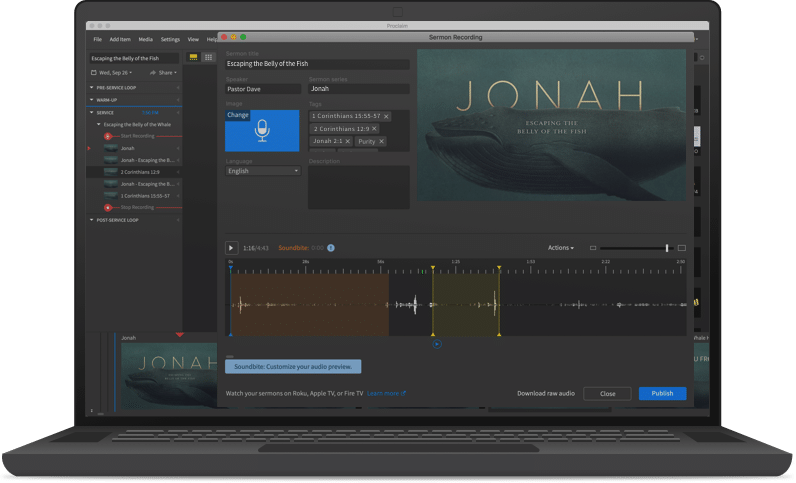This screenshot has width=796, height=483.
Task: Select yellow soundbite end marker
Action: 500,267
